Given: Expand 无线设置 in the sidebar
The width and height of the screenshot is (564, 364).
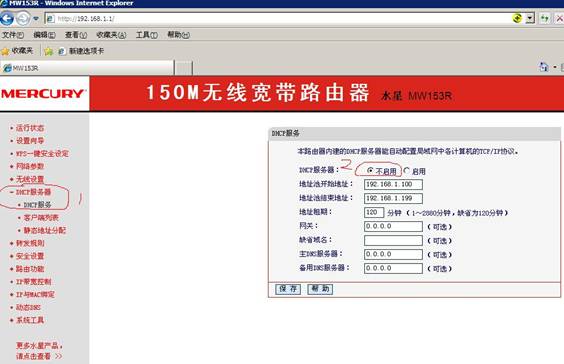Looking at the screenshot, I should point(30,179).
